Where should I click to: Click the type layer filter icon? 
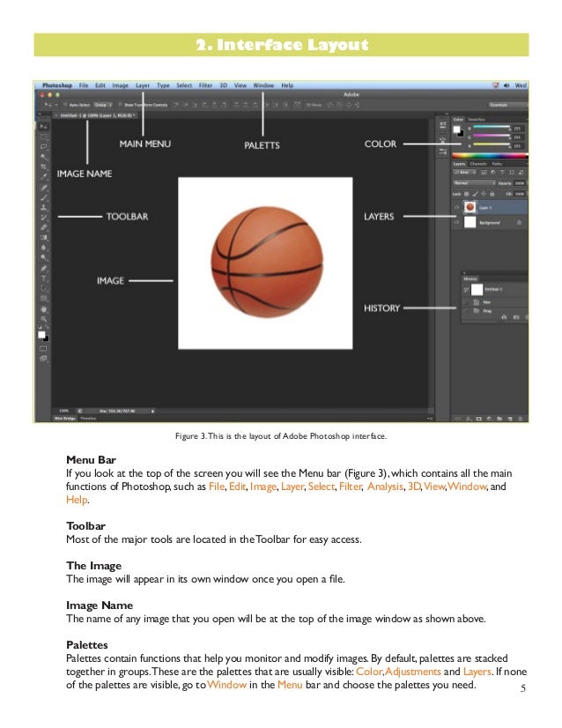(x=502, y=172)
